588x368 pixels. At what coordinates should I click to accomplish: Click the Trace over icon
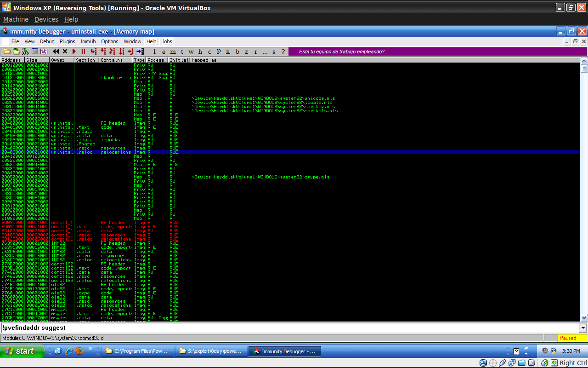click(122, 52)
